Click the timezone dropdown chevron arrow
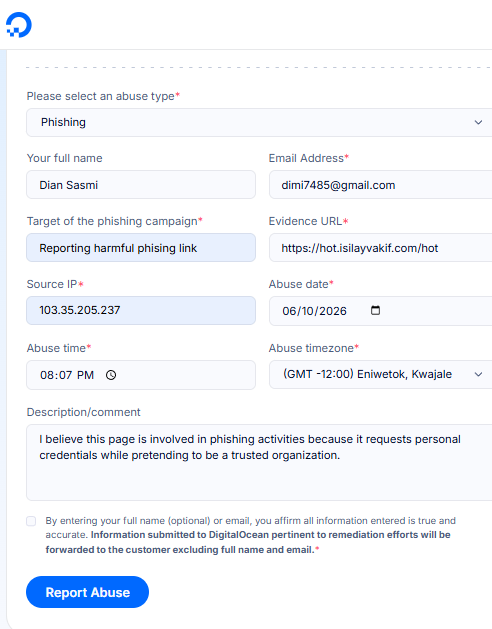 [x=478, y=374]
